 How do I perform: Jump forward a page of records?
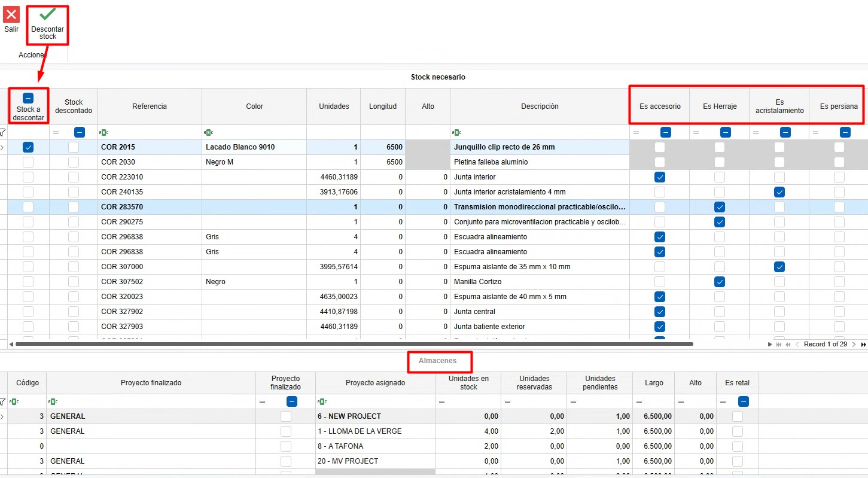(863, 345)
